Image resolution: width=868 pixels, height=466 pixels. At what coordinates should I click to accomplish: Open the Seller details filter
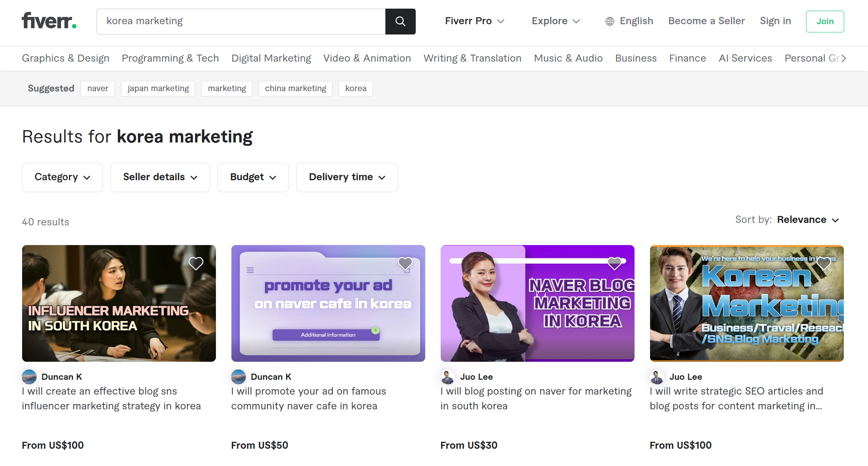point(160,177)
